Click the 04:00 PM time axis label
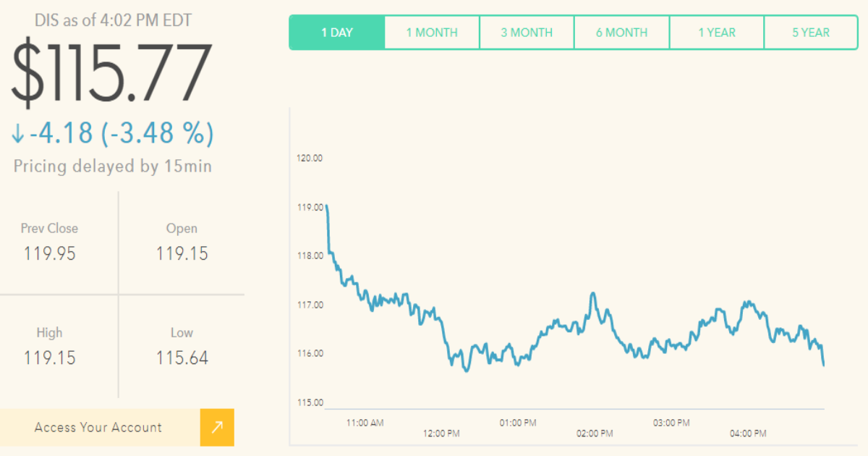 pyautogui.click(x=748, y=434)
